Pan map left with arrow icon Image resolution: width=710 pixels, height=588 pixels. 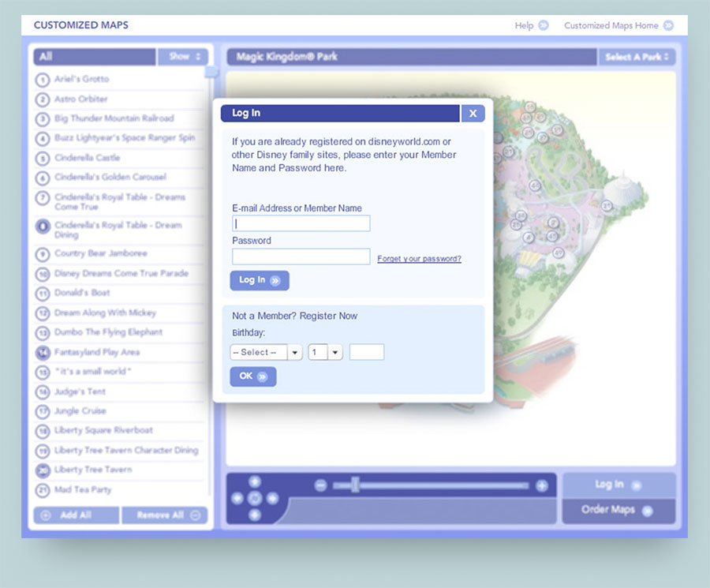[237, 498]
